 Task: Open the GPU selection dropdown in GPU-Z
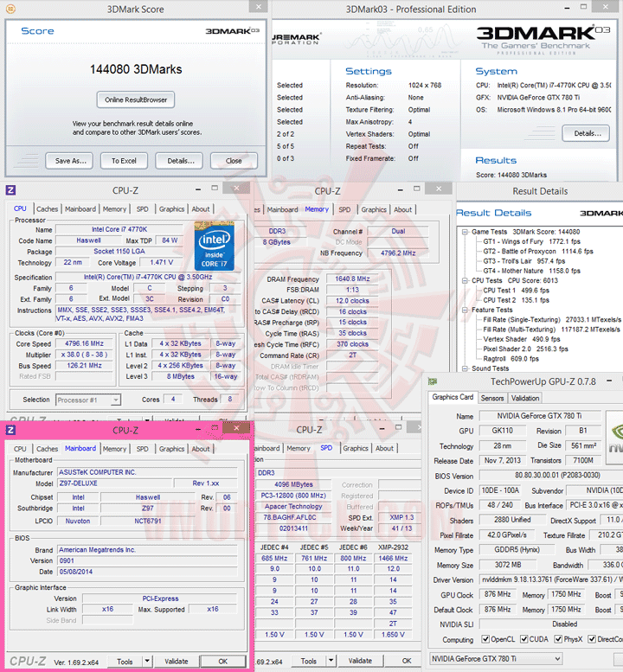[496, 659]
